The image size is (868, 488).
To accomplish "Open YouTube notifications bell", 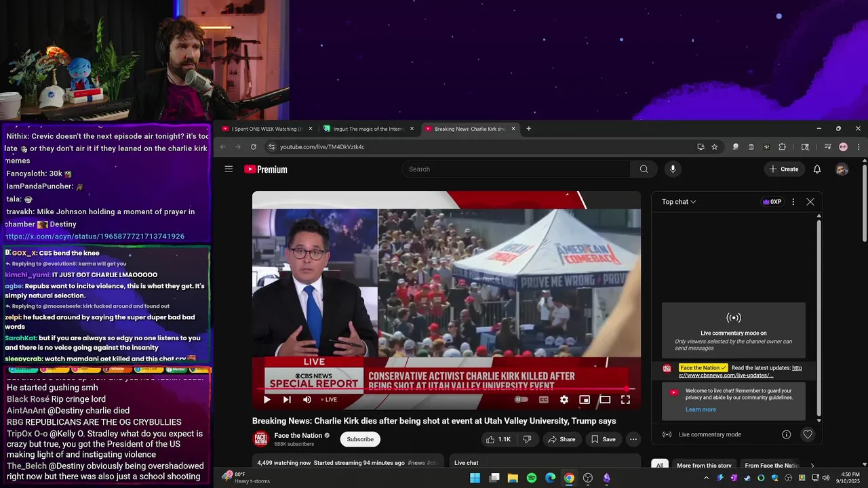I will [x=817, y=169].
